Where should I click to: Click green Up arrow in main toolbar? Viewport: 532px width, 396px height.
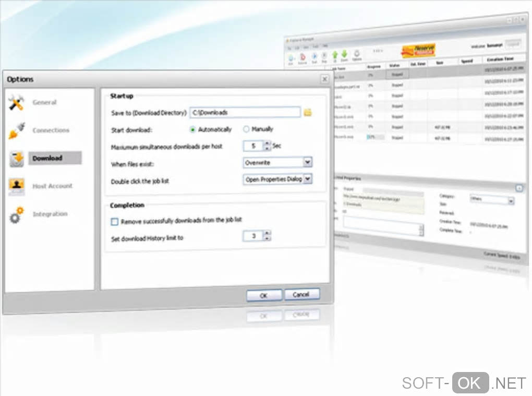[x=335, y=56]
